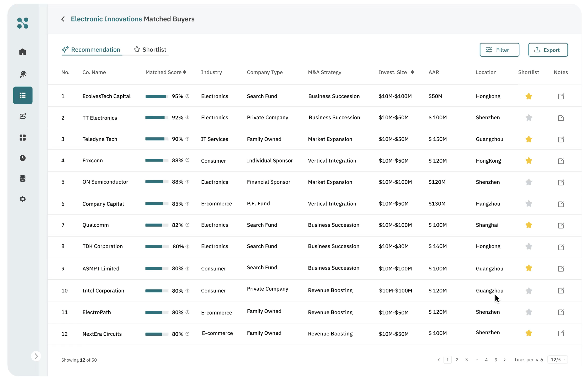
Task: Remove Foxconn from shortlist star
Action: pos(528,160)
